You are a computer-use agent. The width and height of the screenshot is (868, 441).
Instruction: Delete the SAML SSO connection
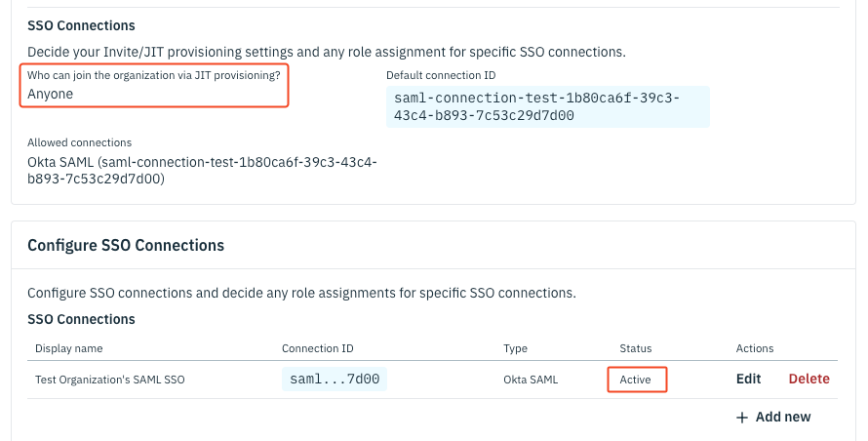pos(809,379)
